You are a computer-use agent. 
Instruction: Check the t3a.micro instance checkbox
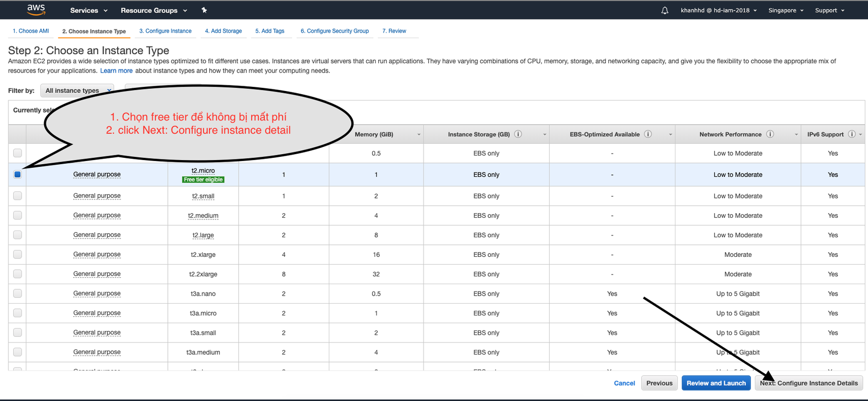click(17, 313)
